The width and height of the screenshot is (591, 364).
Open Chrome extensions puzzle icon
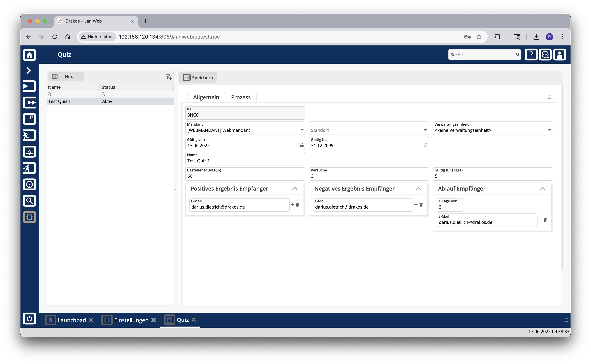click(x=497, y=37)
